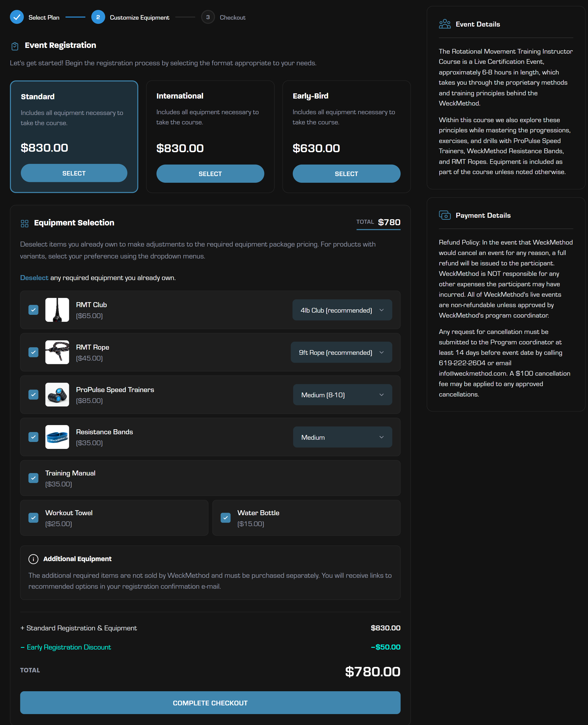Uncheck the RMT Rope checkbox
This screenshot has height=725, width=588.
pos(33,352)
